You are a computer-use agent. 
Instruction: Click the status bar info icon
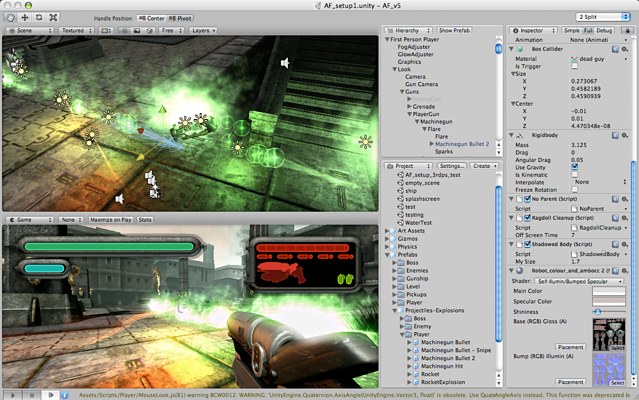point(64,395)
